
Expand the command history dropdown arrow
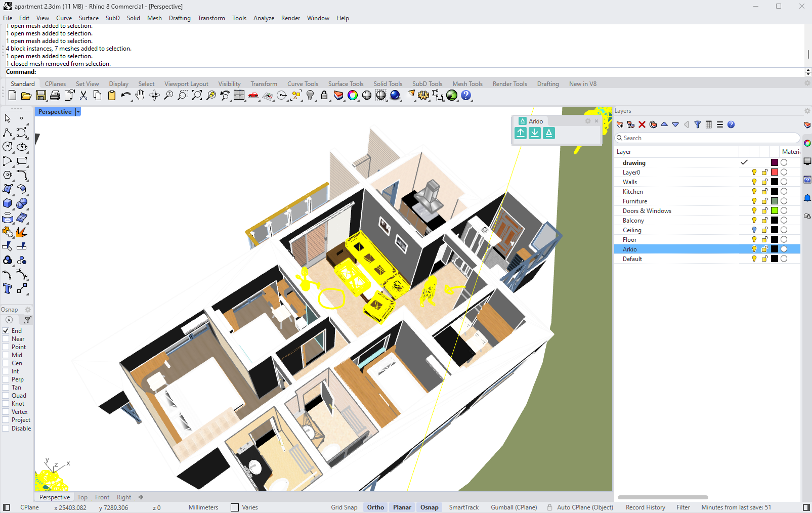808,72
